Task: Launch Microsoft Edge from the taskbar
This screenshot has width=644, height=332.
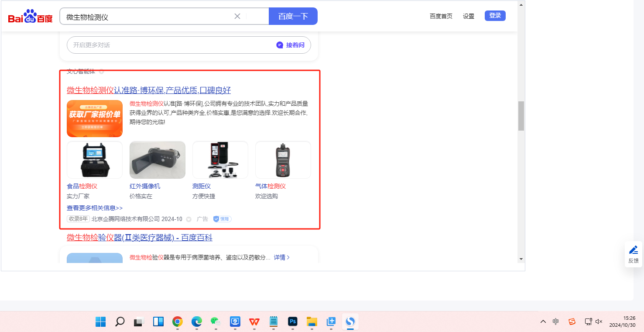Action: 197,322
